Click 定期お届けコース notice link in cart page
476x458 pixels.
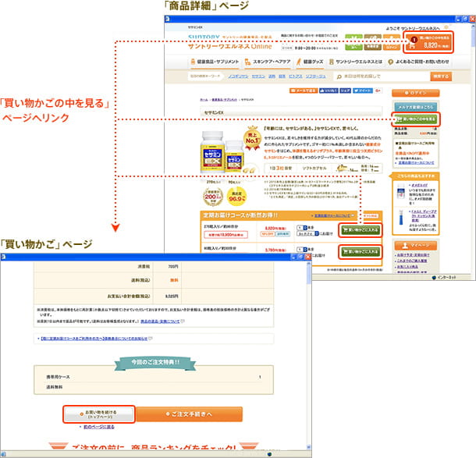(94, 339)
